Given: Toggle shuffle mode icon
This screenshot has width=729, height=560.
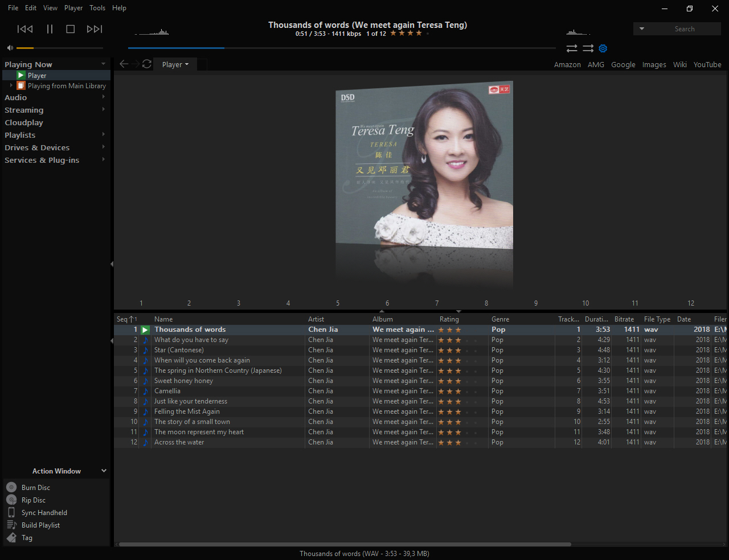Looking at the screenshot, I should 588,48.
